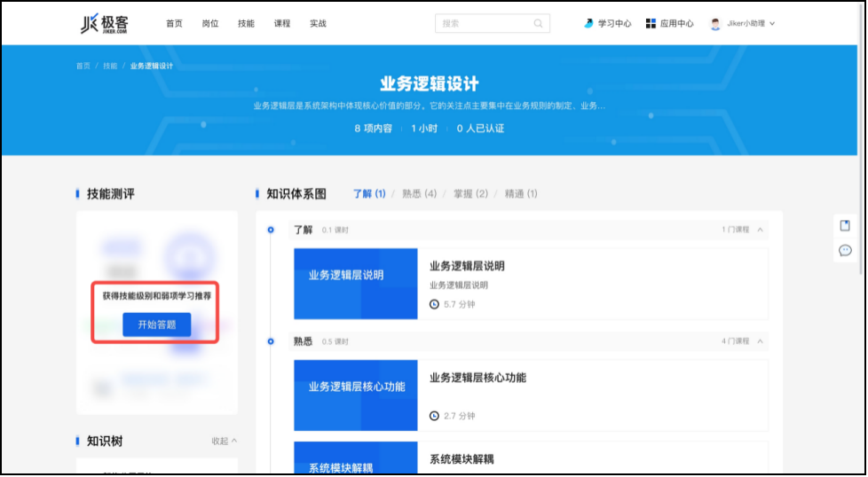The height and width of the screenshot is (477, 868).
Task: Open the 技能 nav item
Action: click(247, 24)
